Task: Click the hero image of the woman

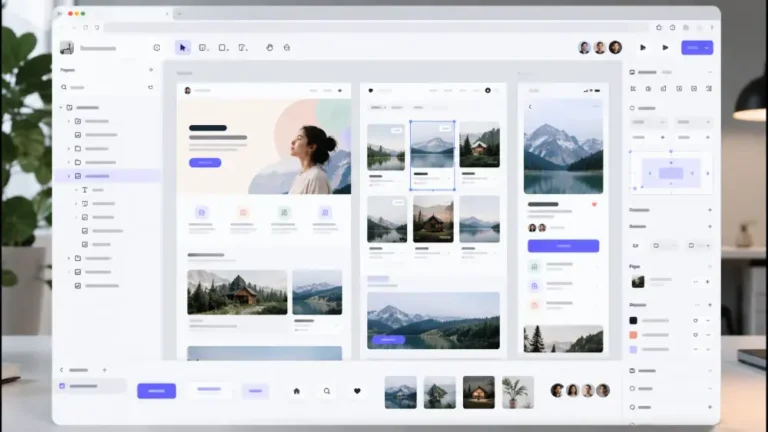Action: [x=264, y=147]
